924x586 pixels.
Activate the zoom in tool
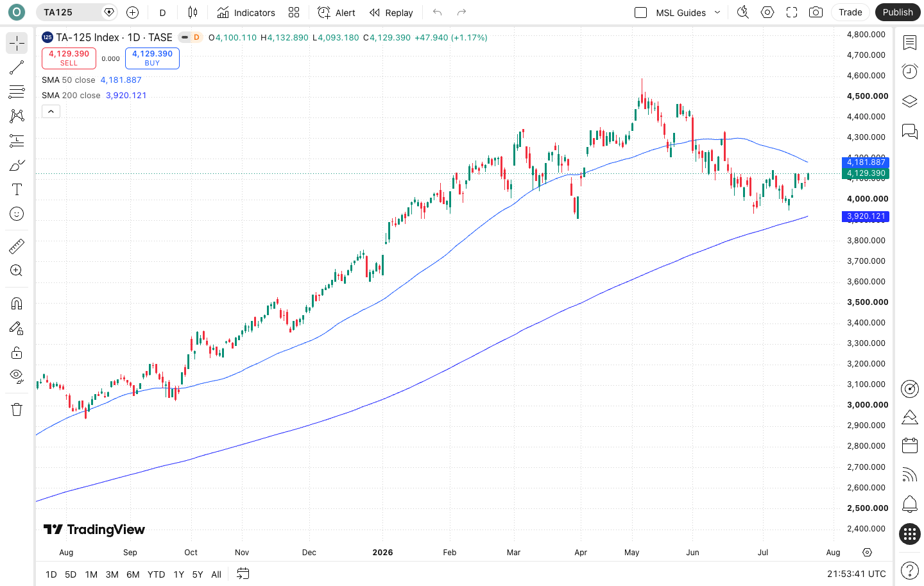17,270
